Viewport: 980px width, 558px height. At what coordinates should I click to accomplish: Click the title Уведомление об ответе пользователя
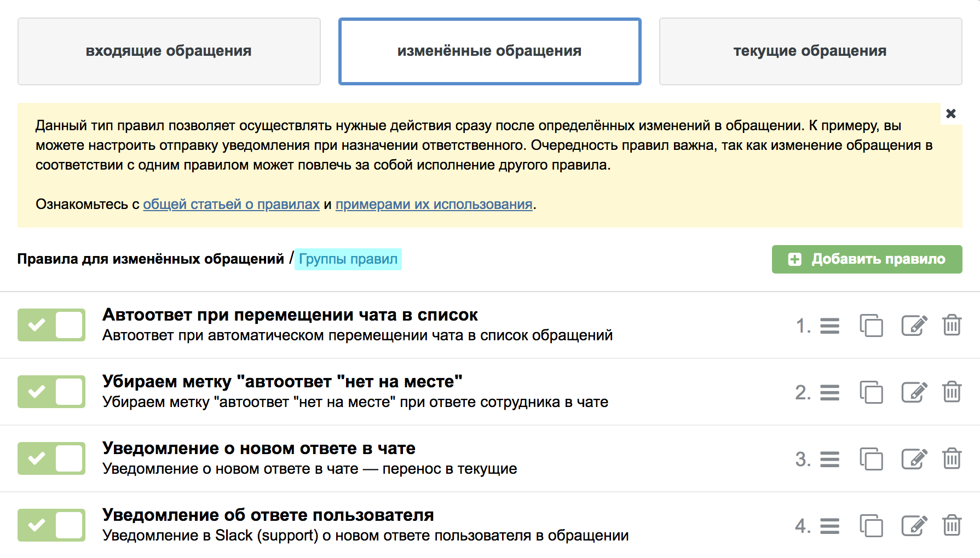268,515
